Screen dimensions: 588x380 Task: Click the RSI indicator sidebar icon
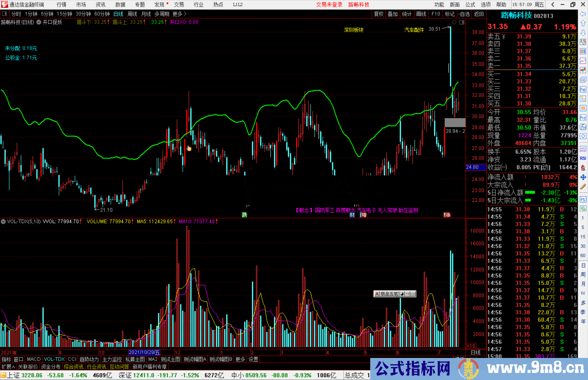(583, 158)
